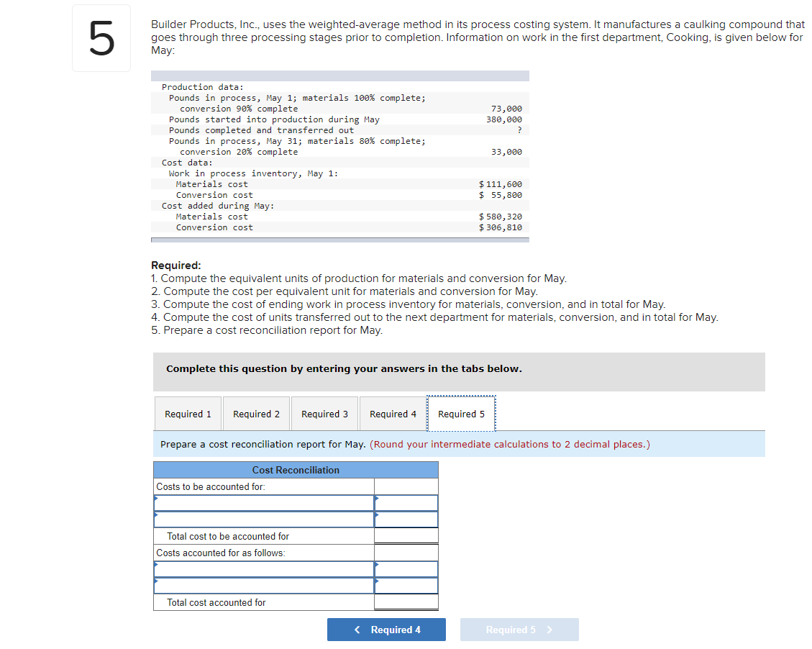Open the first label dropdown under Costs accounted for as follows

(263, 568)
